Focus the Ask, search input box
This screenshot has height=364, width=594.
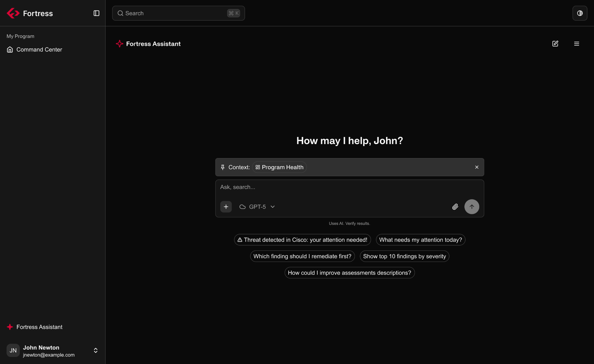[x=350, y=187]
